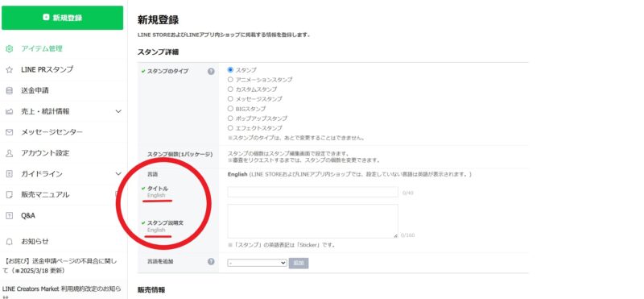The height and width of the screenshot is (299, 644).
Task: Open the 言語を追加 language dropdown
Action: (x=257, y=263)
